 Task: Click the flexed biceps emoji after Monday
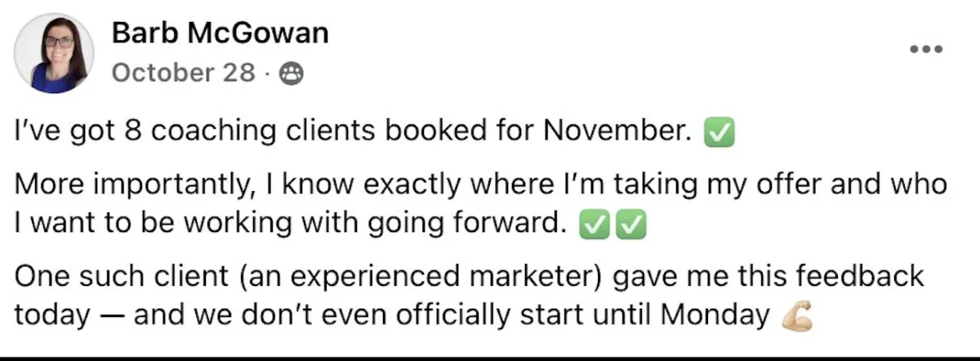[797, 316]
